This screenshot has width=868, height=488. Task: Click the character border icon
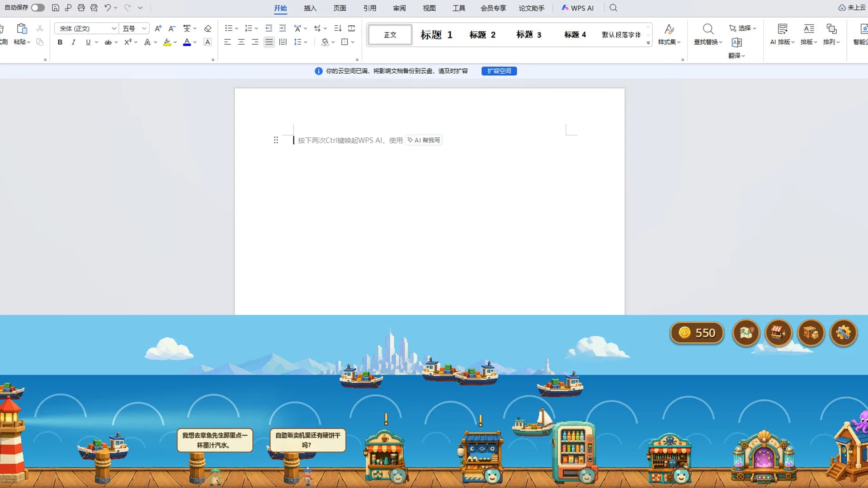208,42
